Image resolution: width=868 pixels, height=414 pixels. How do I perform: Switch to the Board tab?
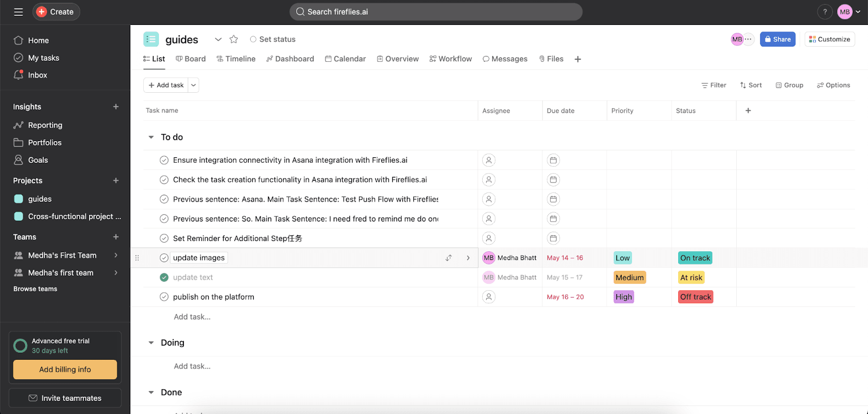coord(191,59)
